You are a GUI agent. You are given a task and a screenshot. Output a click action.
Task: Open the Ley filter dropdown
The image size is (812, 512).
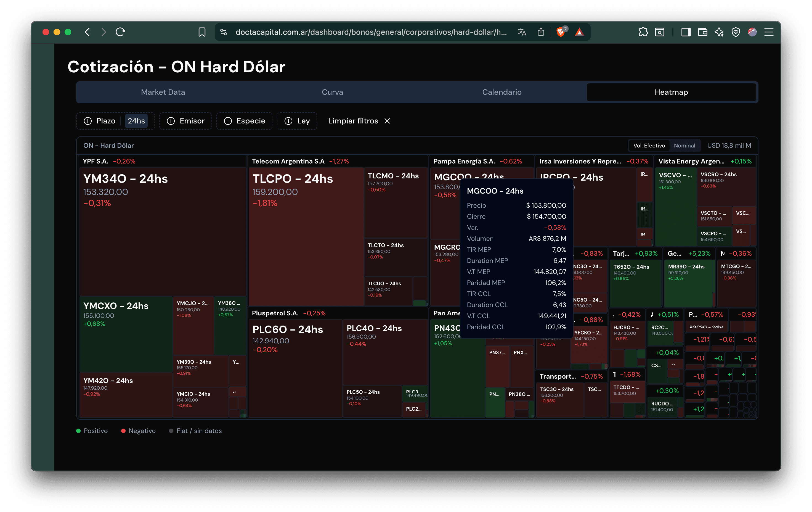297,121
